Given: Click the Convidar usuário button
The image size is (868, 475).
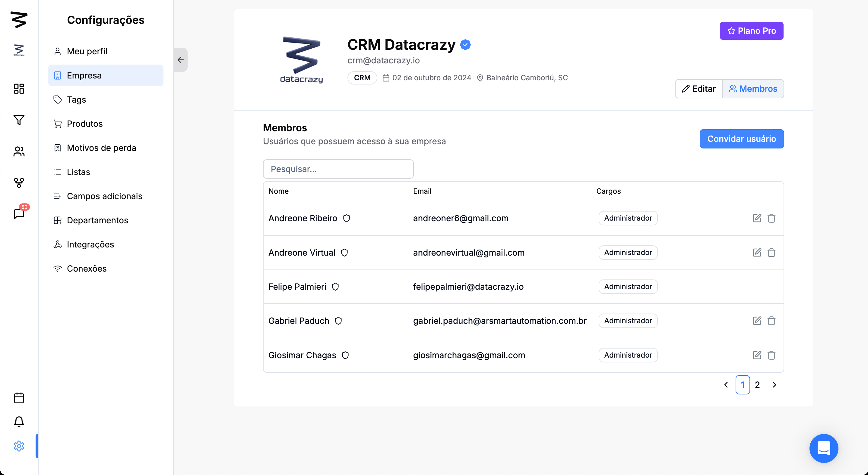Looking at the screenshot, I should (x=741, y=139).
